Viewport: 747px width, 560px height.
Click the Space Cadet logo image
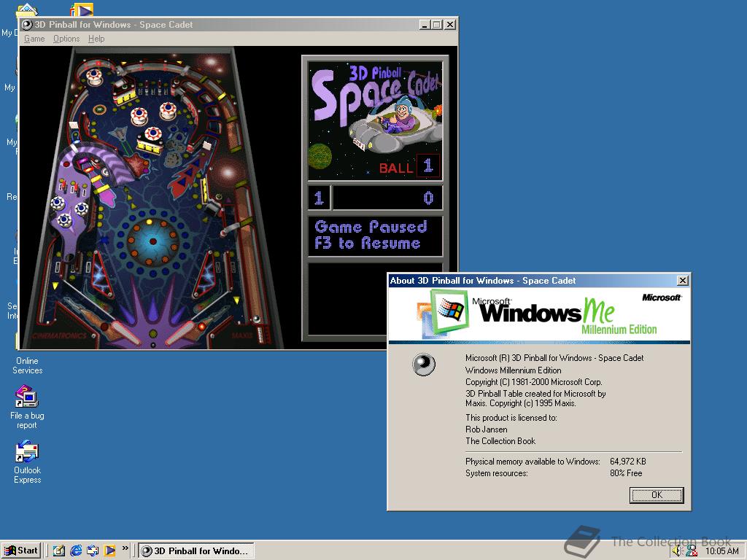pyautogui.click(x=375, y=120)
